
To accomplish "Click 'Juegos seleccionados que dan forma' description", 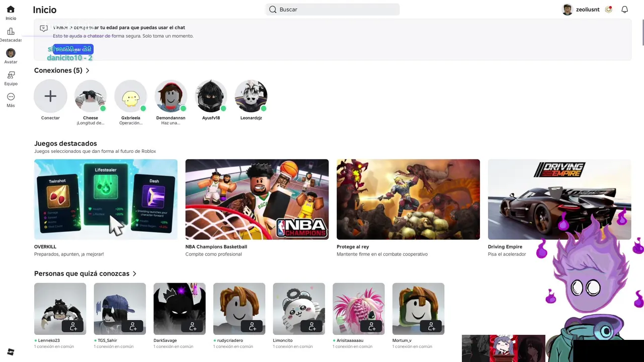I will [x=95, y=151].
